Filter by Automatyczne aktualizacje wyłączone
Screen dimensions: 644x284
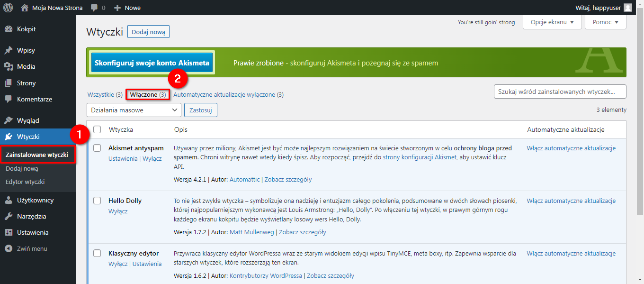[228, 94]
